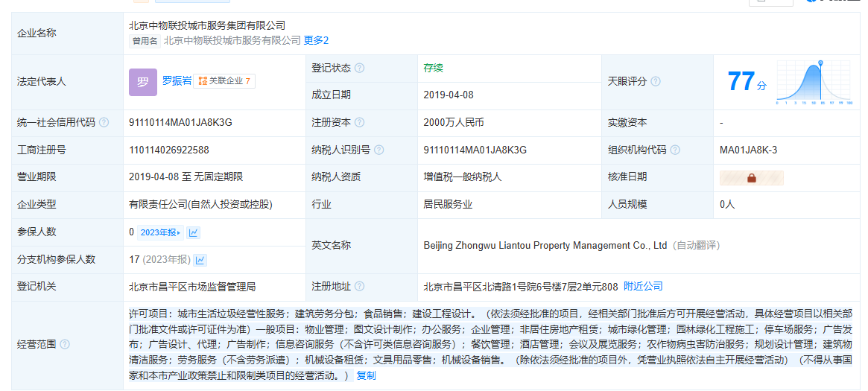Click the 罗 avatar of legal representative
This screenshot has height=391, width=868.
143,83
